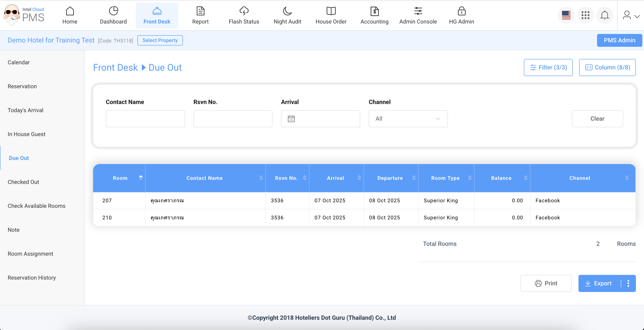Expand the Channel dropdown showing All

point(408,119)
